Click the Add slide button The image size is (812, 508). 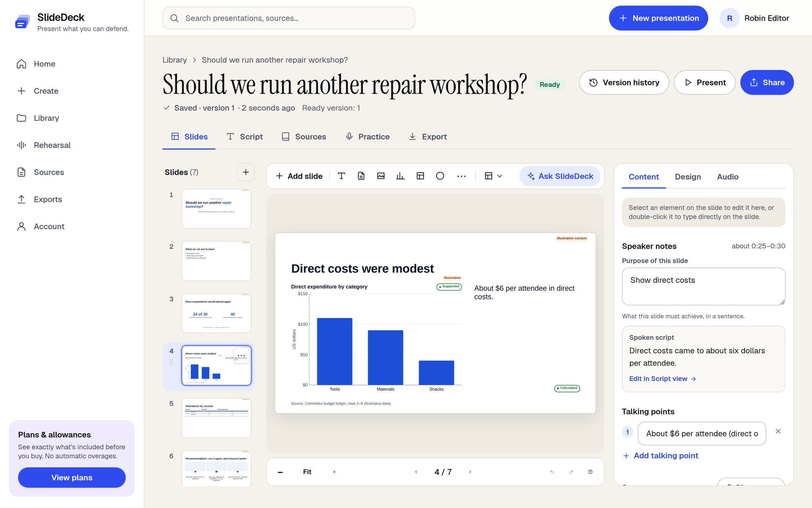[299, 176]
